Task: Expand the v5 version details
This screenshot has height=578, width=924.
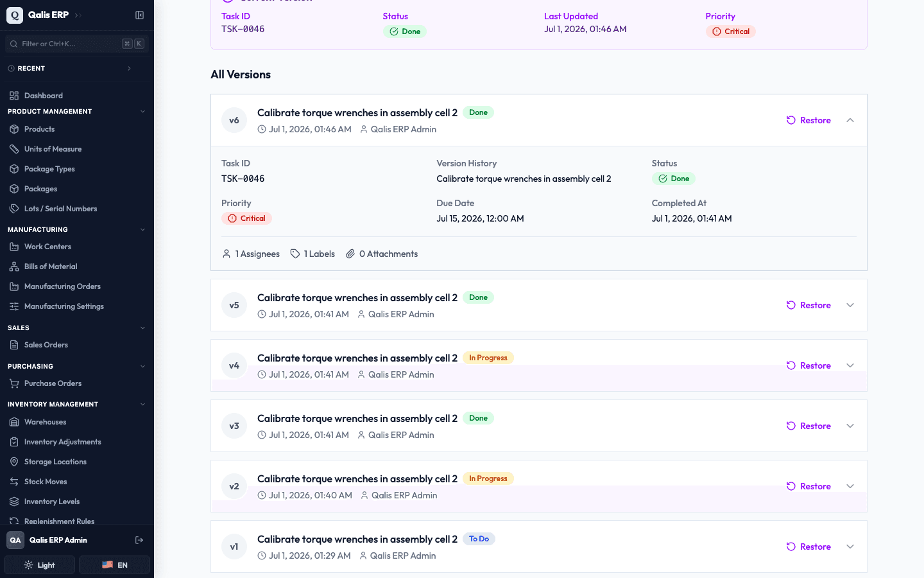Action: click(x=850, y=305)
